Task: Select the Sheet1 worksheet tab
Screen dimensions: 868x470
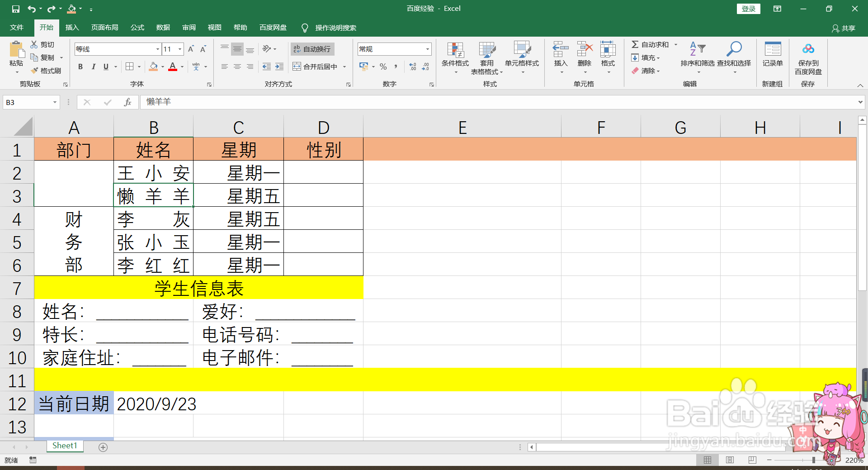Action: tap(65, 446)
